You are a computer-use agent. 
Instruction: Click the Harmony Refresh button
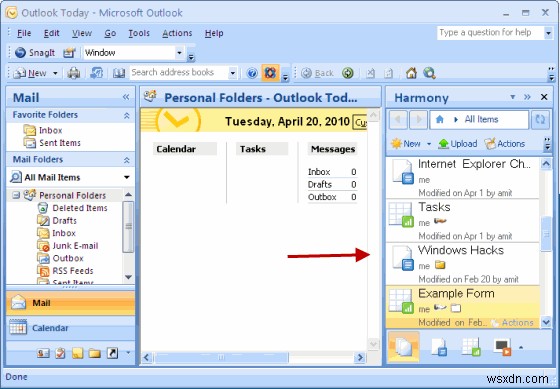click(x=540, y=120)
